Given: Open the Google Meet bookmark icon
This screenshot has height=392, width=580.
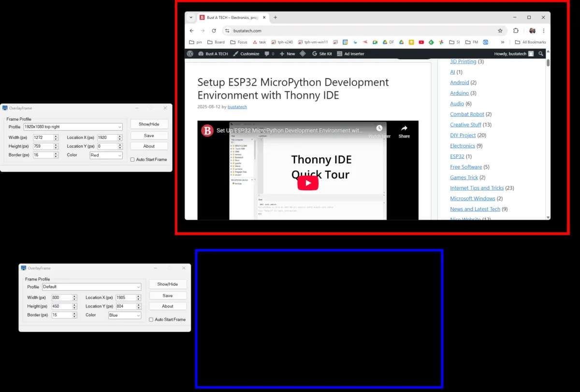Looking at the screenshot, I should tap(375, 42).
